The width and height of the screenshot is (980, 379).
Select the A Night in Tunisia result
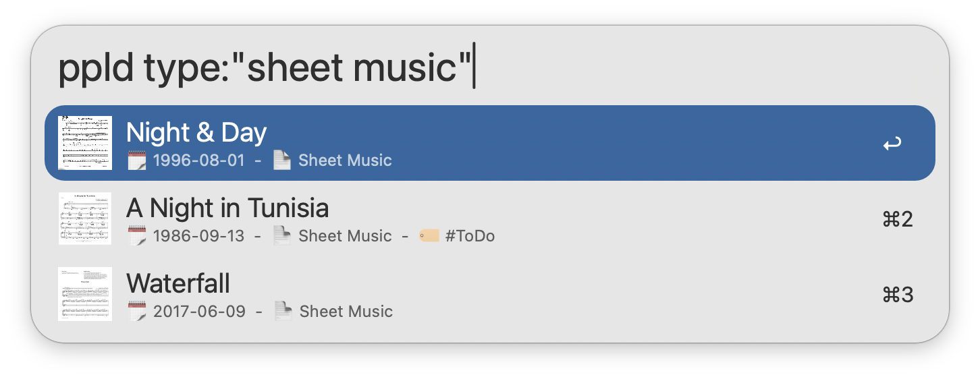tap(227, 208)
